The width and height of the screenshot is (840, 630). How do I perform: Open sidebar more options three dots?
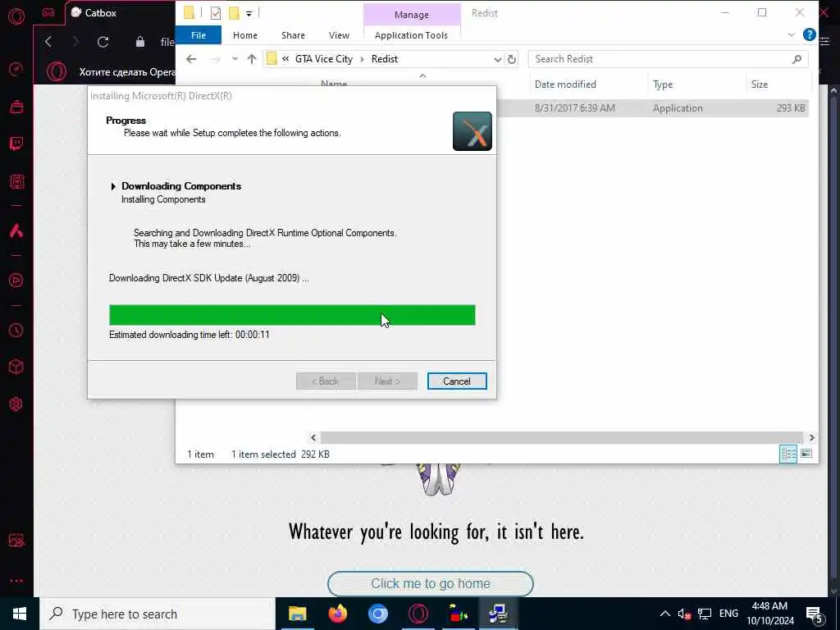[16, 580]
